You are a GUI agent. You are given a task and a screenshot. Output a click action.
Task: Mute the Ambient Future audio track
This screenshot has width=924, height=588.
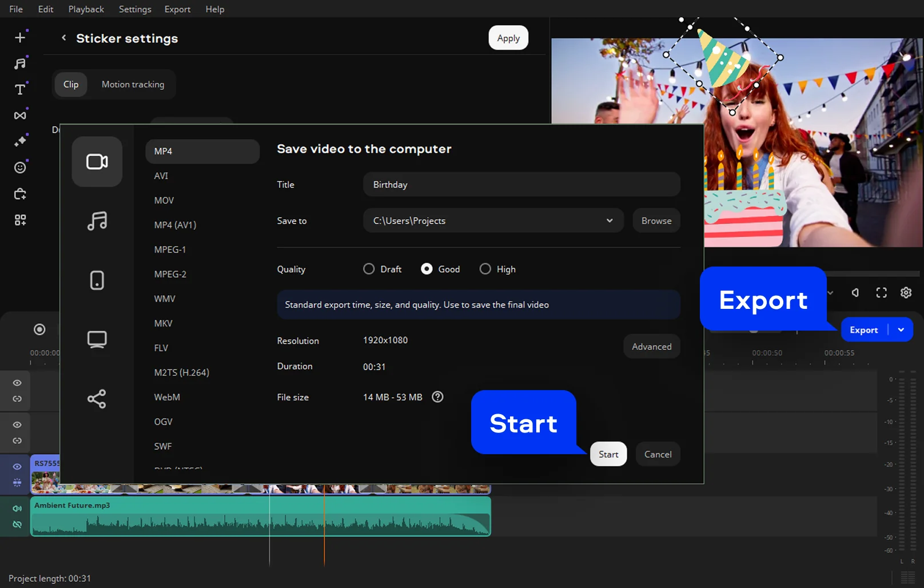point(17,508)
